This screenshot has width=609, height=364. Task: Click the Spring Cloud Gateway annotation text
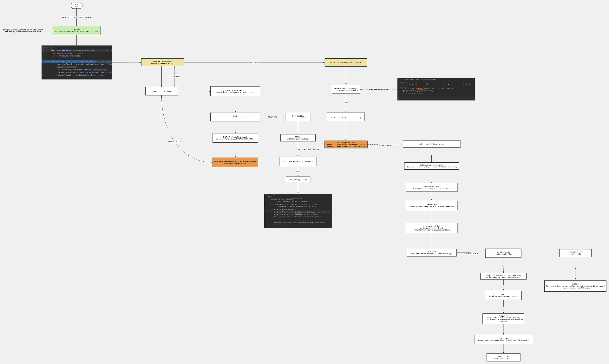tap(23, 31)
